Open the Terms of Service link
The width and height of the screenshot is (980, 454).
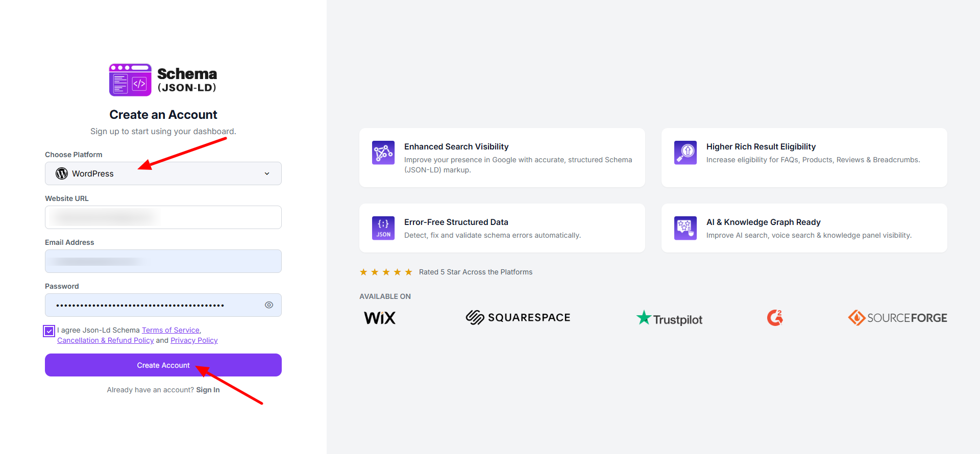[x=170, y=330]
